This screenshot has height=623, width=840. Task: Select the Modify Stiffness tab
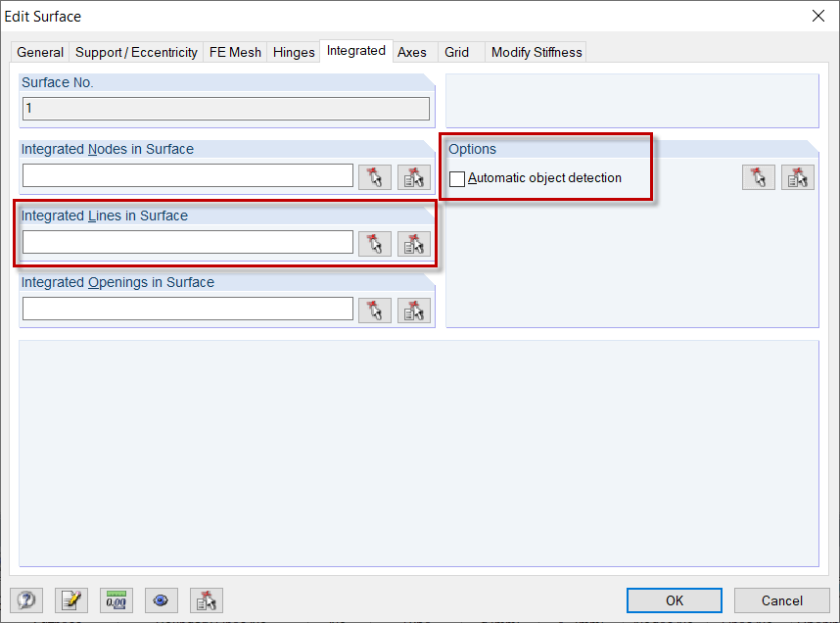coord(536,52)
